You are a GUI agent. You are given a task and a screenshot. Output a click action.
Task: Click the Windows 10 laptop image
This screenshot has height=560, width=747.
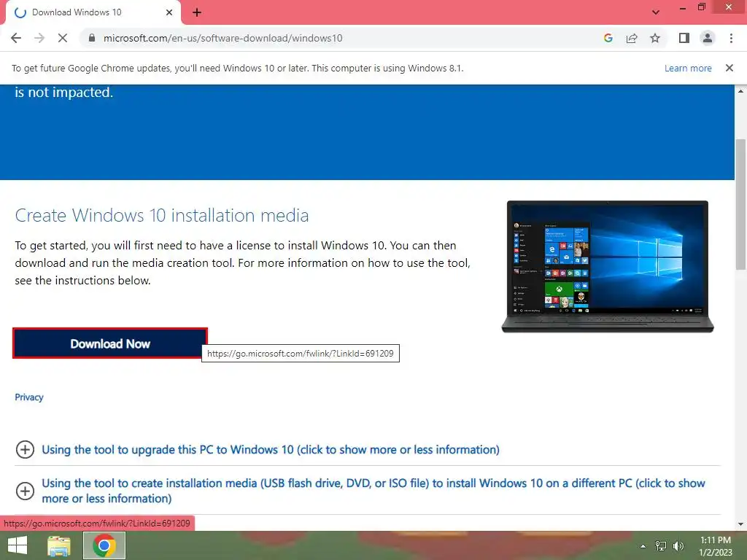pos(608,267)
